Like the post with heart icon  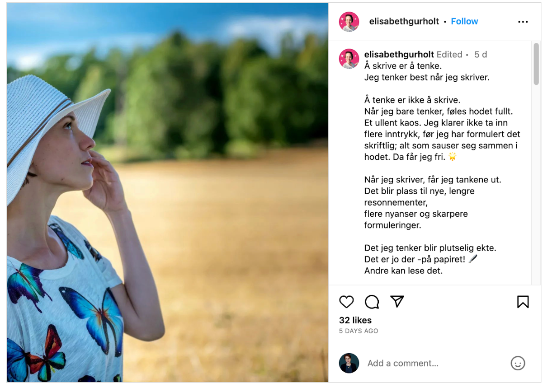[346, 302]
